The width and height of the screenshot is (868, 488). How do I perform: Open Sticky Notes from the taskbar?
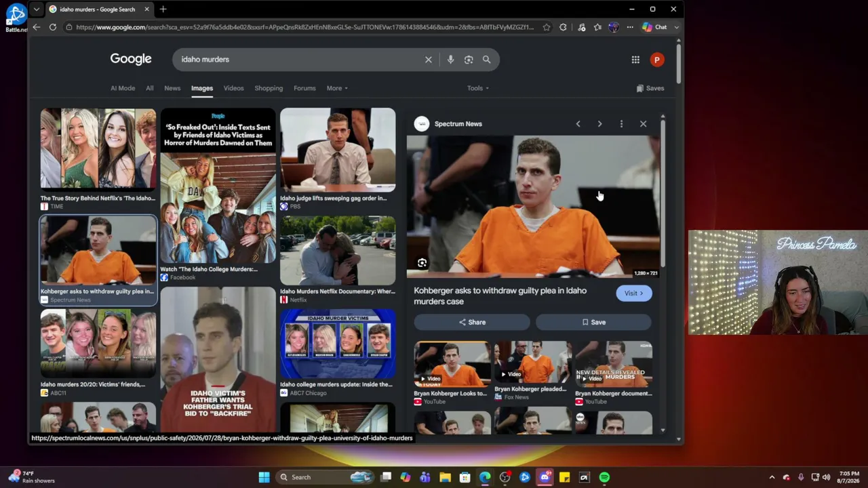pos(564,477)
